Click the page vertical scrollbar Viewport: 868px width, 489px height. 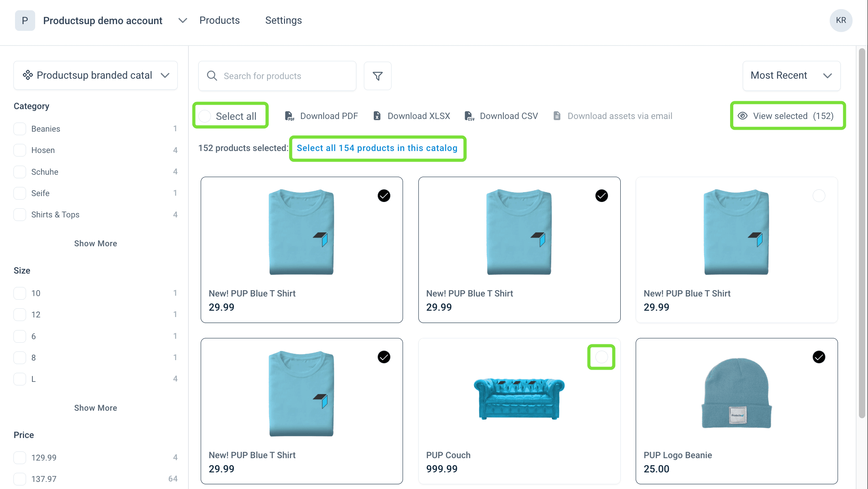click(862, 233)
